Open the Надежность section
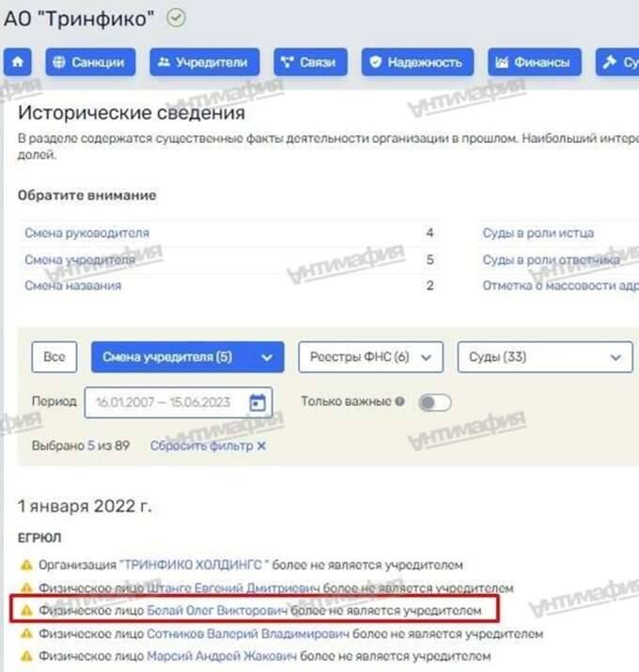 417,63
